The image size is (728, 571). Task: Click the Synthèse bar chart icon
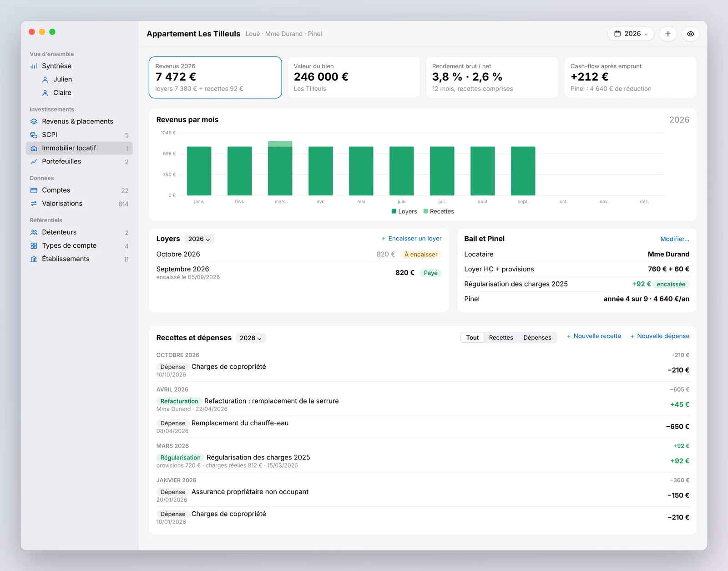[x=34, y=66]
